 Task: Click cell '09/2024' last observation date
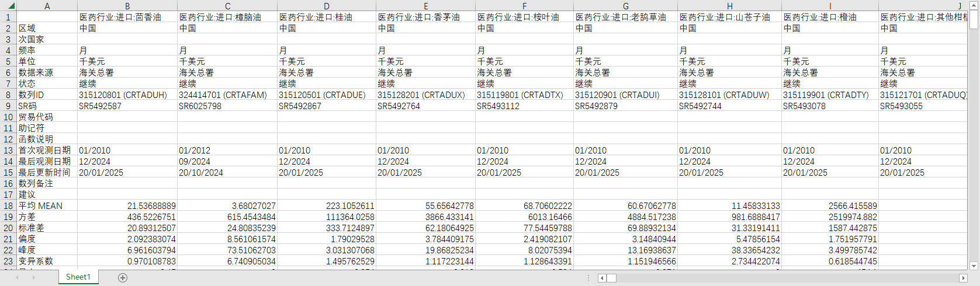(x=227, y=161)
